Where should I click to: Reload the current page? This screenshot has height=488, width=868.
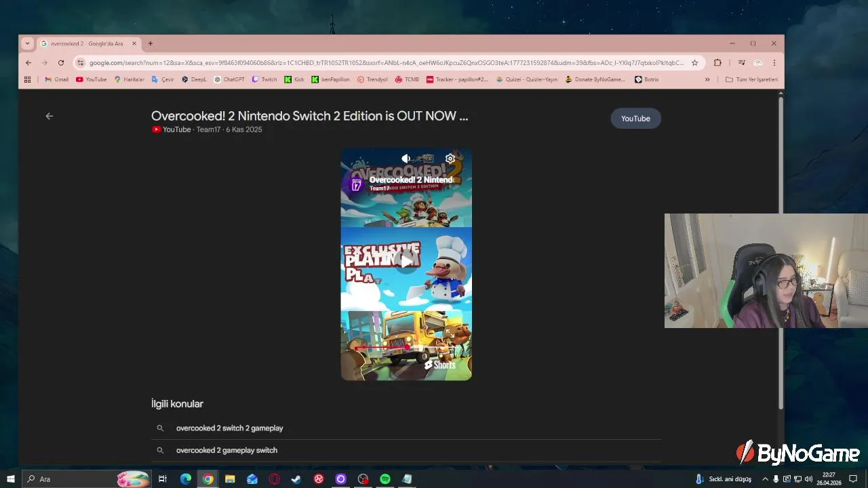pyautogui.click(x=61, y=63)
